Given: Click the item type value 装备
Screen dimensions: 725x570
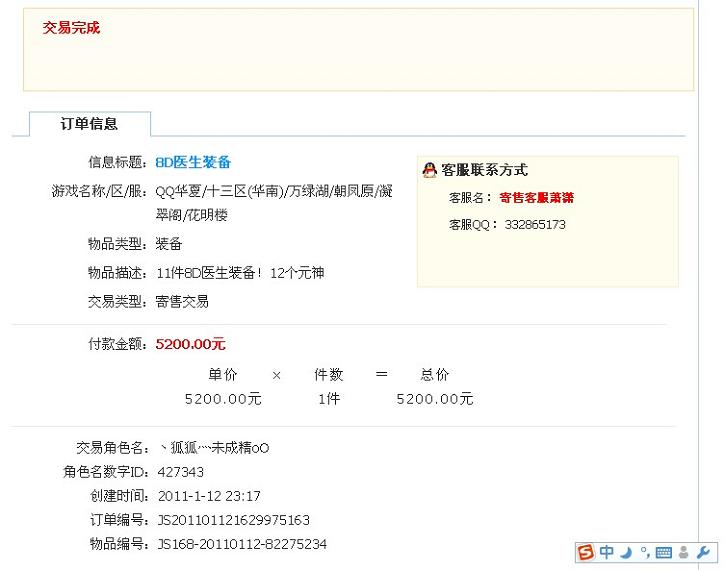Looking at the screenshot, I should (169, 244).
